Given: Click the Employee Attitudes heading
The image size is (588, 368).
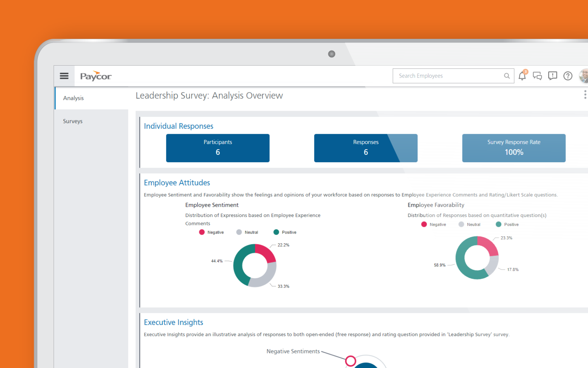Looking at the screenshot, I should pos(177,182).
